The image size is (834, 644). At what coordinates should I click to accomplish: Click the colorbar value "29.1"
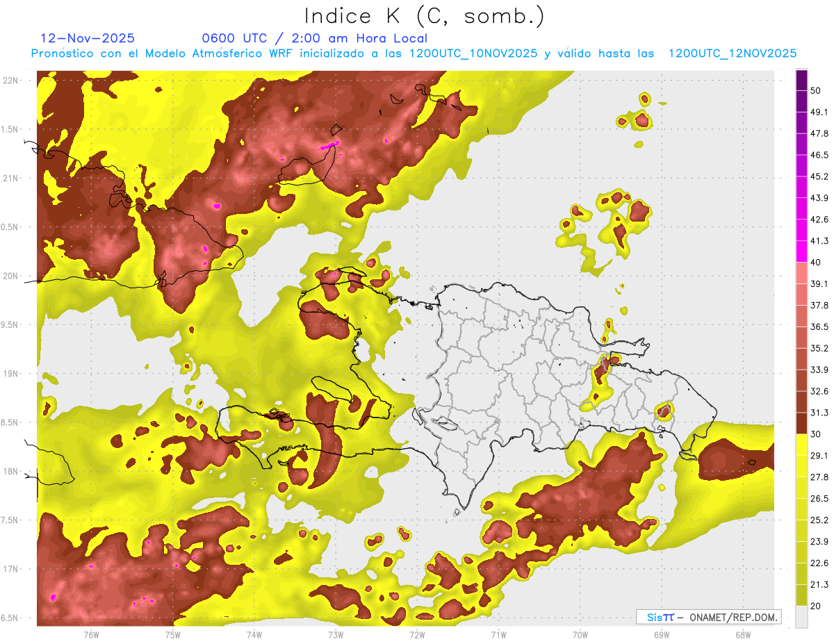coord(819,456)
